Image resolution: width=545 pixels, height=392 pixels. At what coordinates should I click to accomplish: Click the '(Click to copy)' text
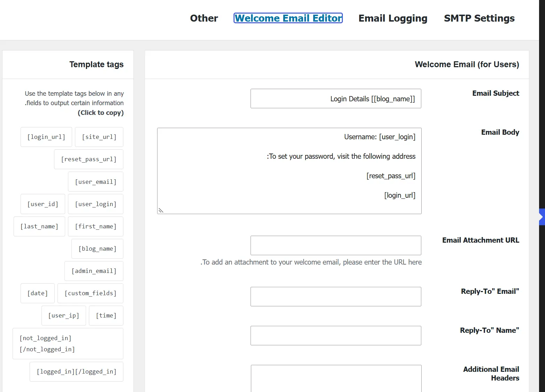coord(101,113)
